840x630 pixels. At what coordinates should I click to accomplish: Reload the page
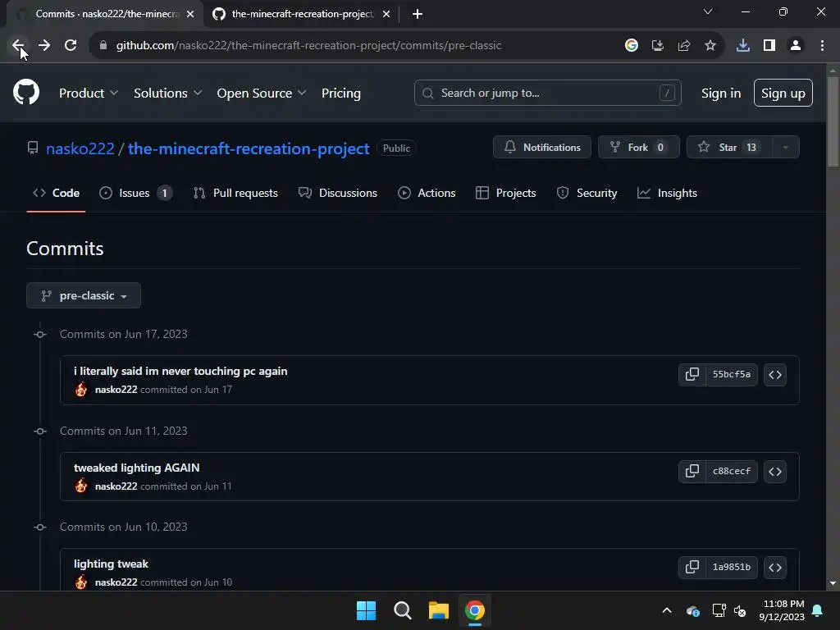[71, 46]
